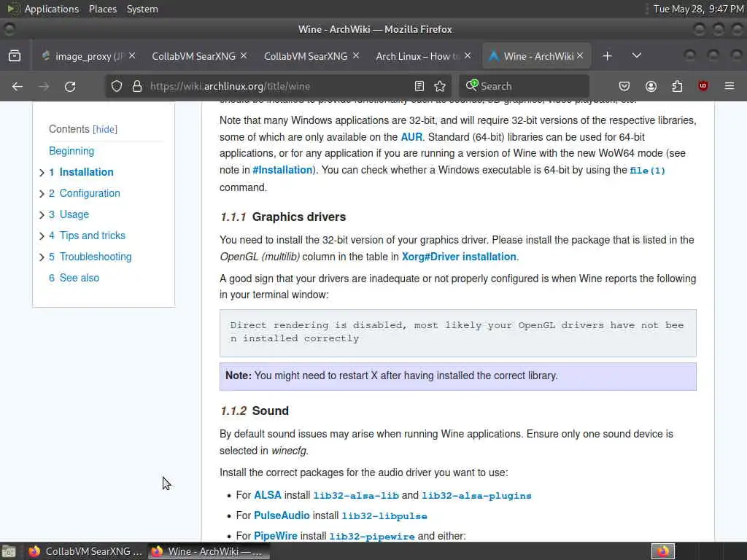The width and height of the screenshot is (747, 560).
Task: Open the PipeWire link
Action: (x=275, y=536)
